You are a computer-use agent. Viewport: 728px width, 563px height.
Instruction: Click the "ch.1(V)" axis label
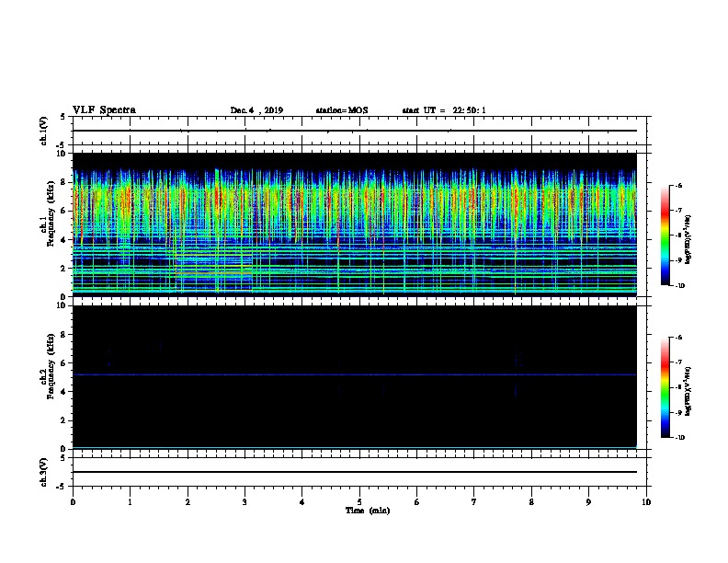click(43, 131)
